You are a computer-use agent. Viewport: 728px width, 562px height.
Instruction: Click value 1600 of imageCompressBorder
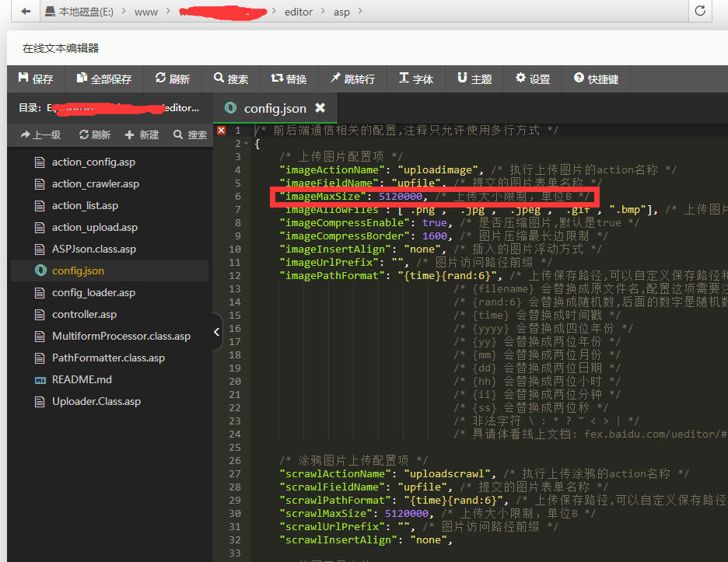[435, 236]
